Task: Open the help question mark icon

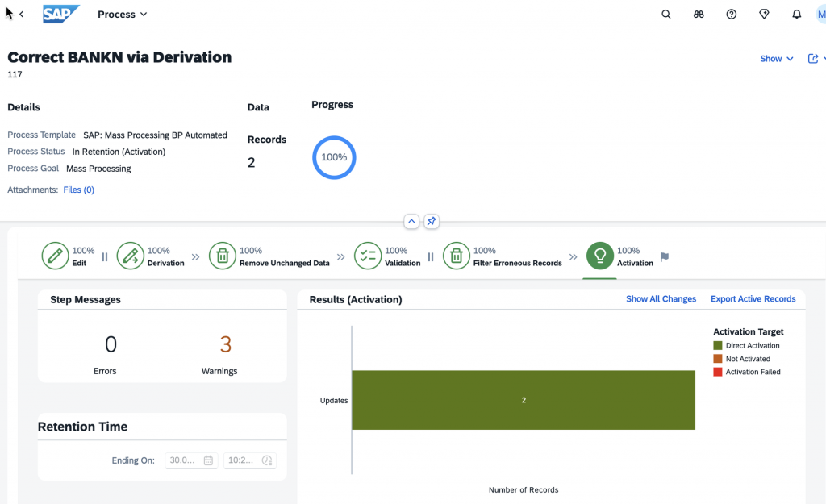Action: point(731,15)
